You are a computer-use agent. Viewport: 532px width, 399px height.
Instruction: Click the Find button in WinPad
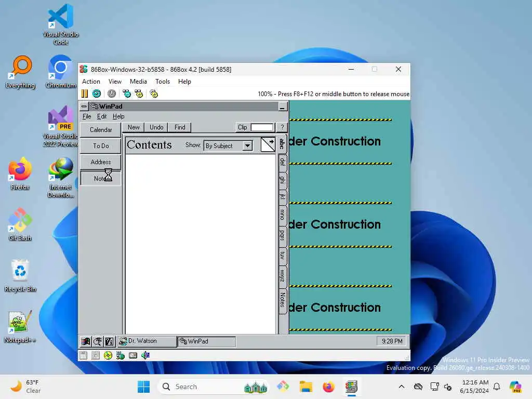pos(180,127)
